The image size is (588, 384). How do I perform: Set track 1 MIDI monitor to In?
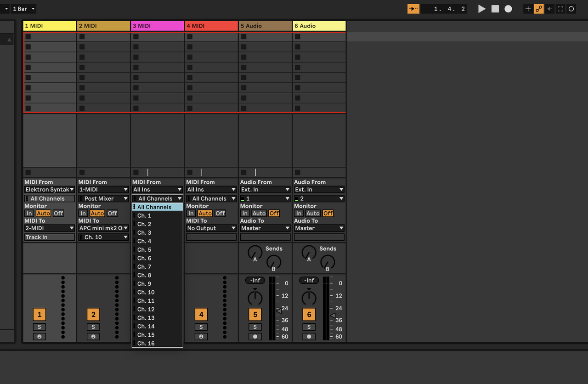(x=29, y=213)
